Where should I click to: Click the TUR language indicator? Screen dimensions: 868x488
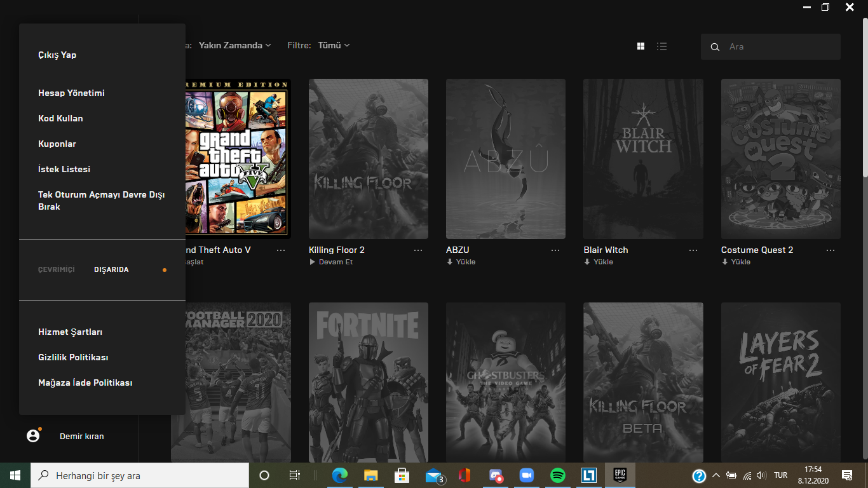(x=781, y=475)
